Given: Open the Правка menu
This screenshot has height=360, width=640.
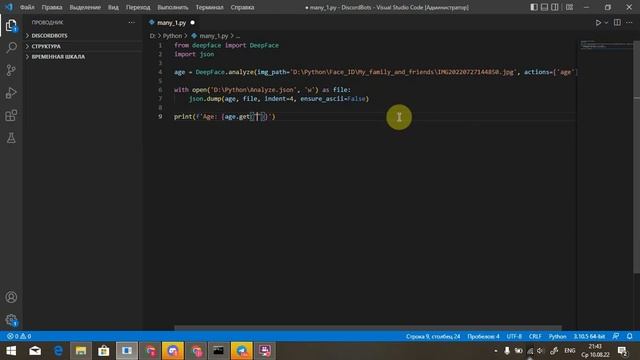Looking at the screenshot, I should (52, 7).
